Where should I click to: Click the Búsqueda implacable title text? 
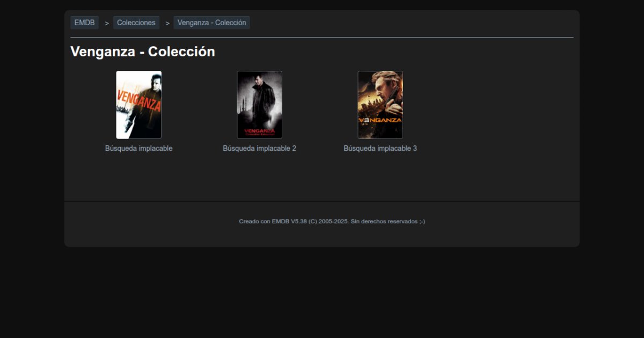(138, 149)
